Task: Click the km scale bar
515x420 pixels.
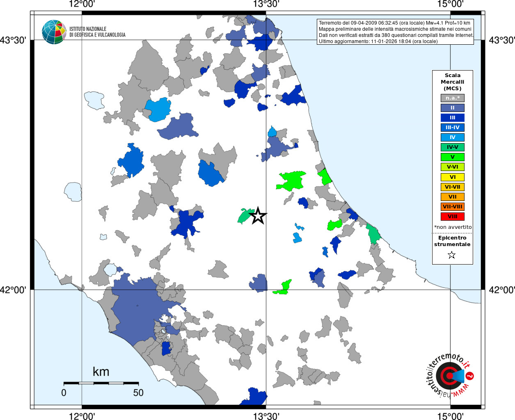Action: (x=101, y=383)
